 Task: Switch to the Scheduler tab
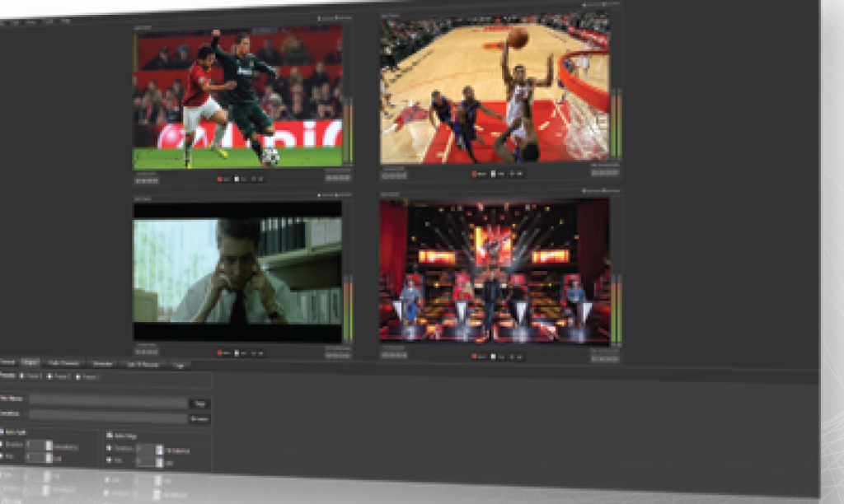pyautogui.click(x=102, y=362)
